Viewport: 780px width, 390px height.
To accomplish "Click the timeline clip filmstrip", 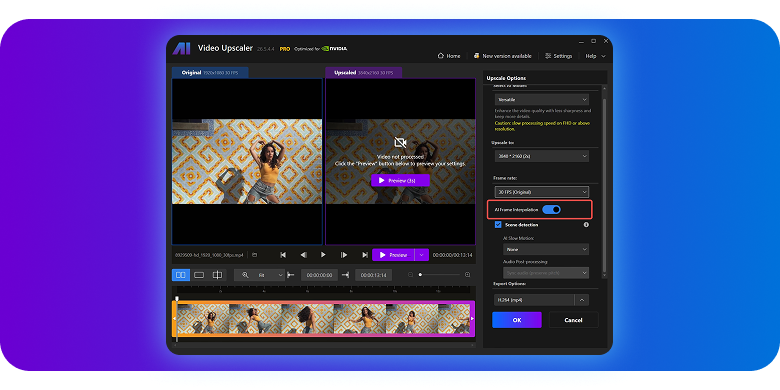I will click(323, 319).
